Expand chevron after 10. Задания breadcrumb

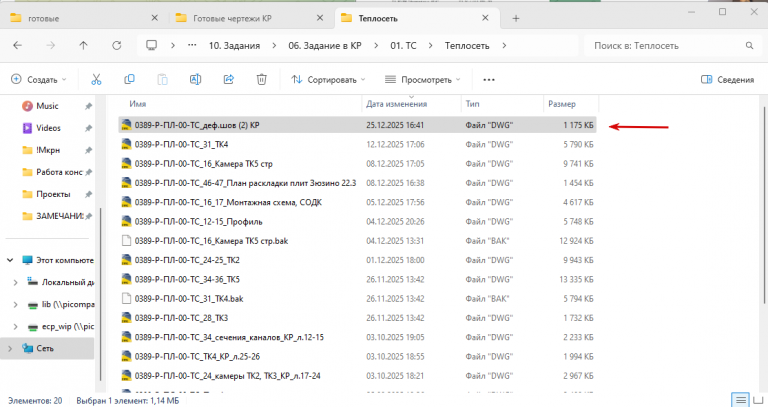pos(274,46)
